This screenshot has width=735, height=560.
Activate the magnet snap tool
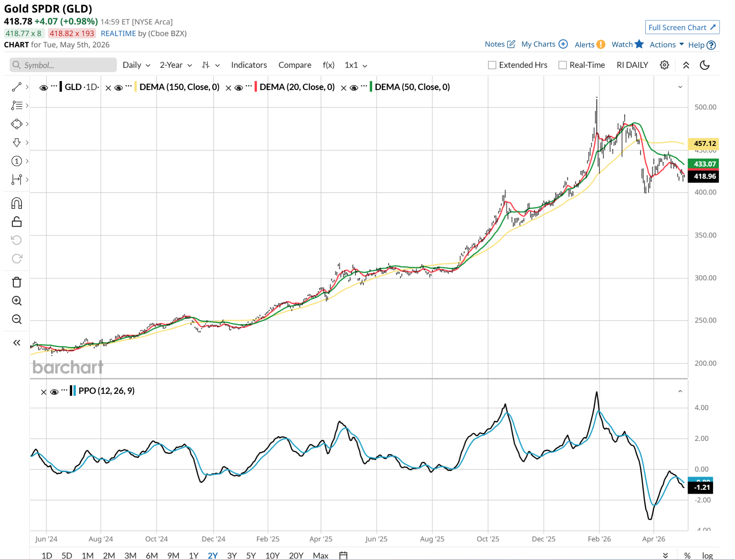(x=17, y=203)
